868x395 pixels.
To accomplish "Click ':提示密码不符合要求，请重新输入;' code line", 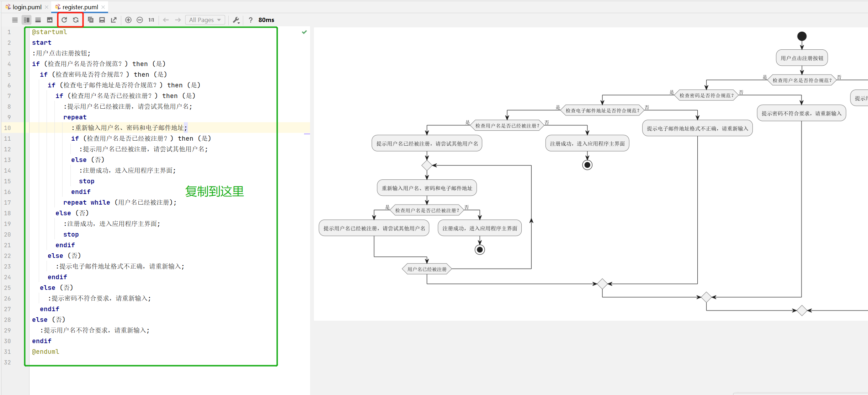I will 99,298.
